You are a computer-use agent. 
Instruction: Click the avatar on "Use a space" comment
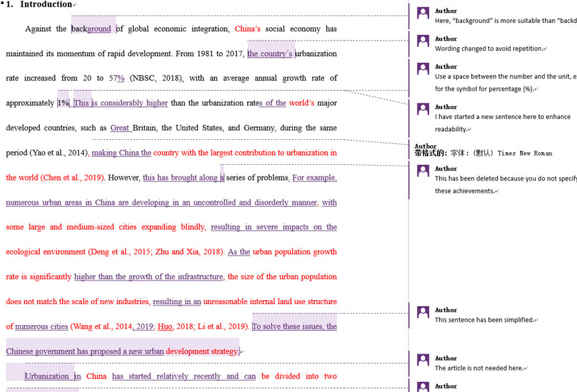(x=423, y=69)
